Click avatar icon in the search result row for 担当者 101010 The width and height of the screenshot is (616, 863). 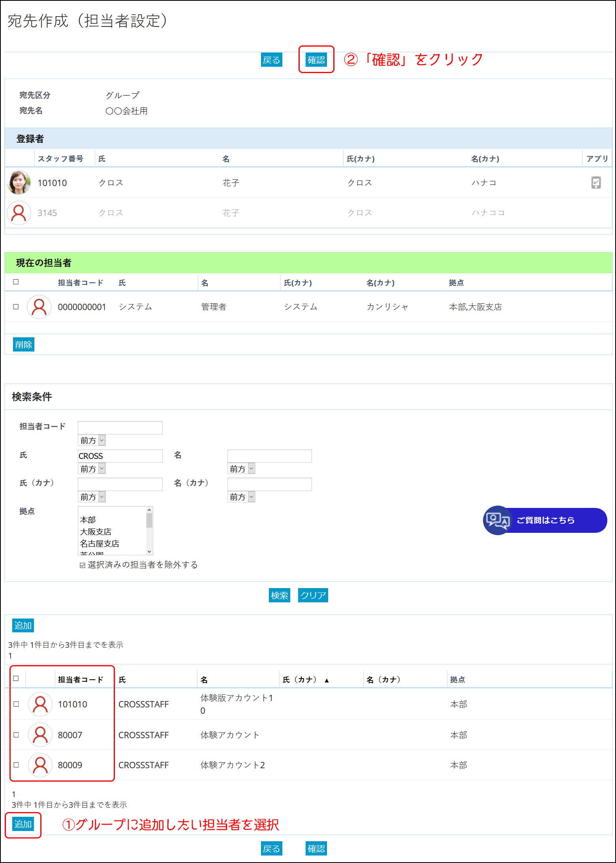40,704
